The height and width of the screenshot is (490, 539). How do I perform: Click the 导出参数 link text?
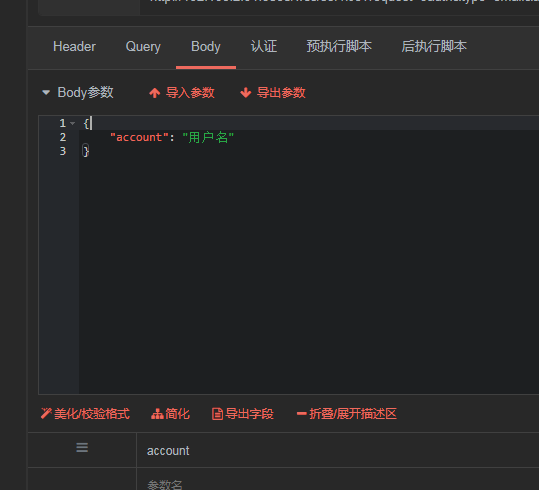point(281,92)
